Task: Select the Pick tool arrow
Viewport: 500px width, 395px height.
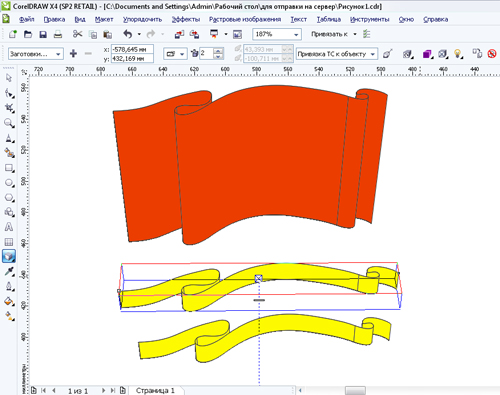Action: pos(9,78)
